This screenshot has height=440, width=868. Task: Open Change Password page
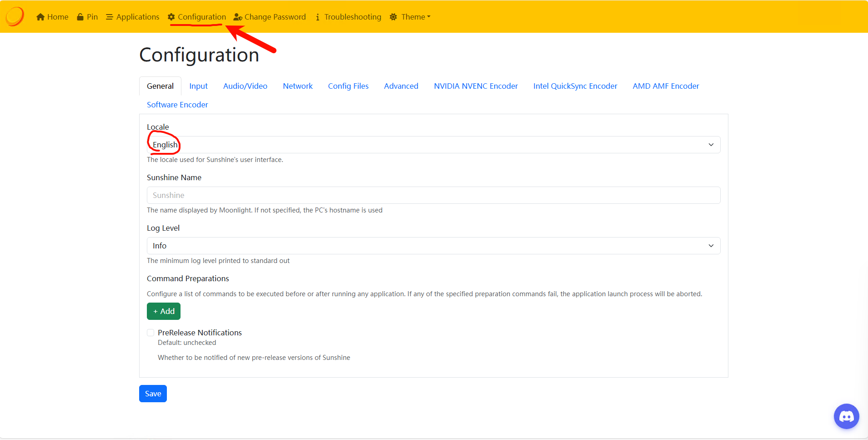pyautogui.click(x=270, y=17)
